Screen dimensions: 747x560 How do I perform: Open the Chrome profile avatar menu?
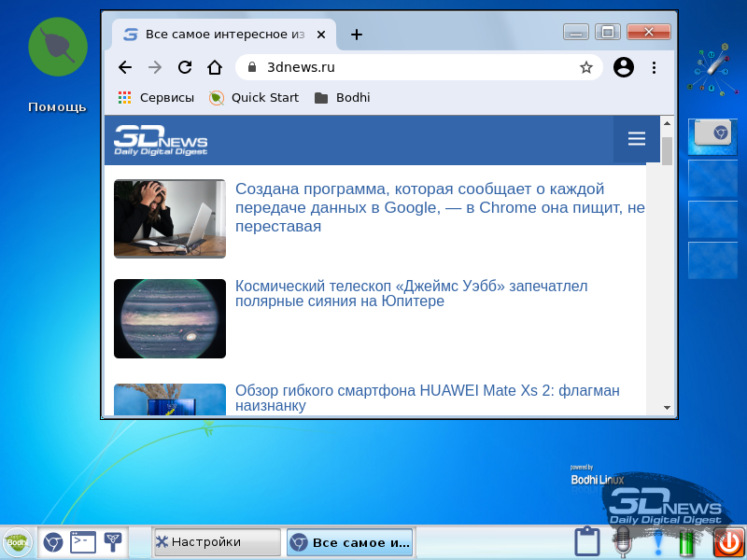[624, 67]
